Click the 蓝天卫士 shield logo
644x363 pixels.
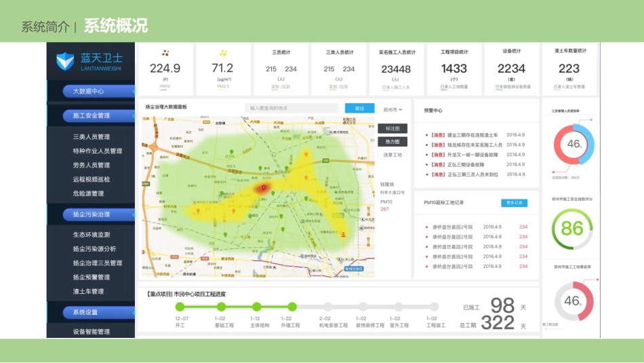(x=66, y=62)
